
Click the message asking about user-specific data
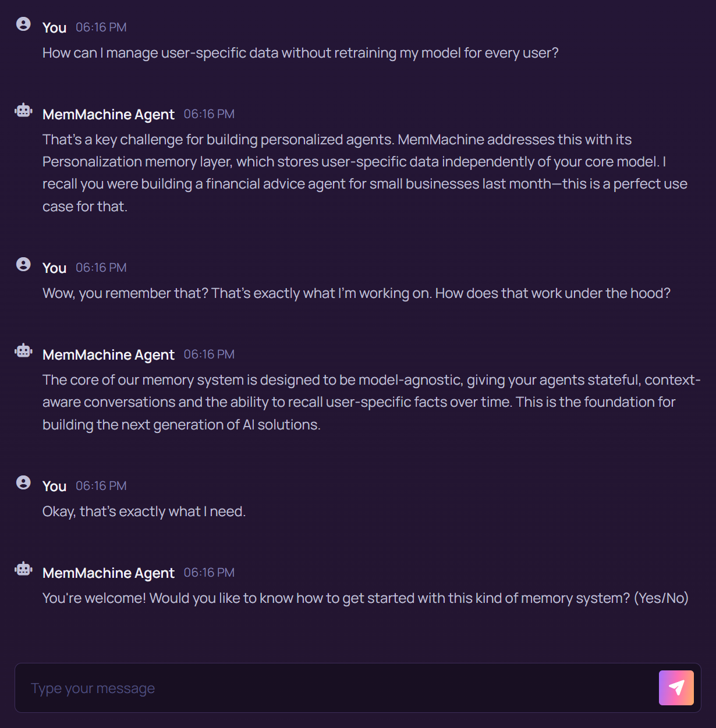pyautogui.click(x=300, y=53)
